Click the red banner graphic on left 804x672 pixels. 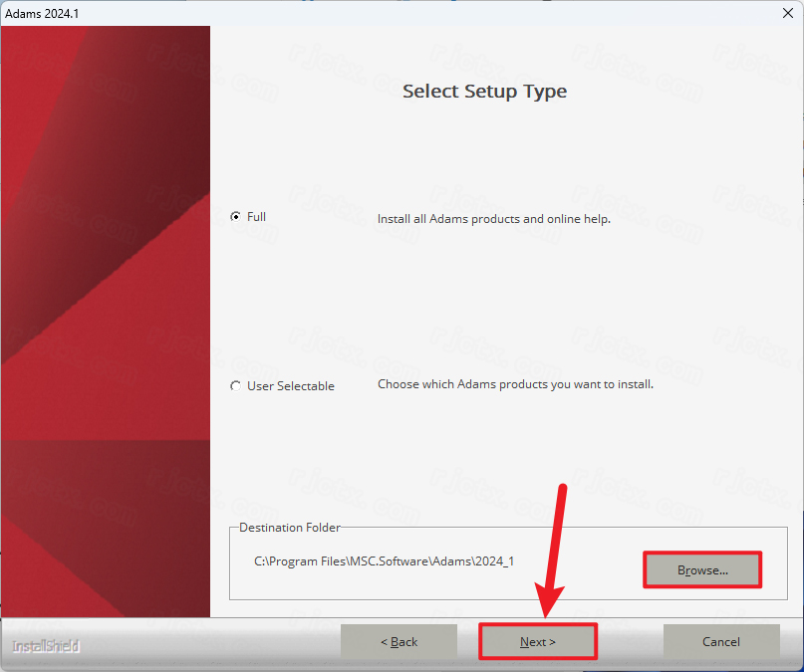(106, 322)
